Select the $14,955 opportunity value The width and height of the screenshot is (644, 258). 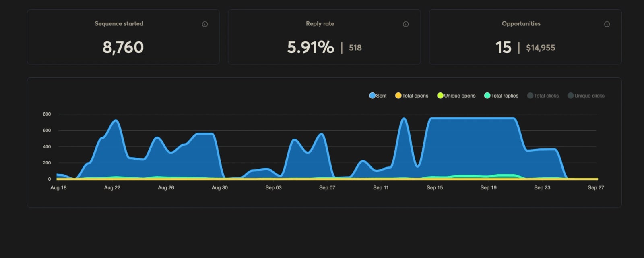point(541,48)
